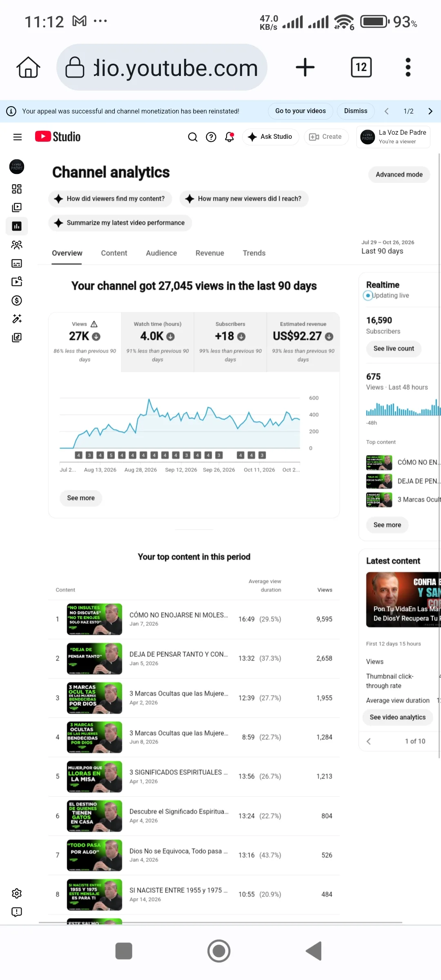
Task: Switch to the Trends tab
Action: click(254, 253)
